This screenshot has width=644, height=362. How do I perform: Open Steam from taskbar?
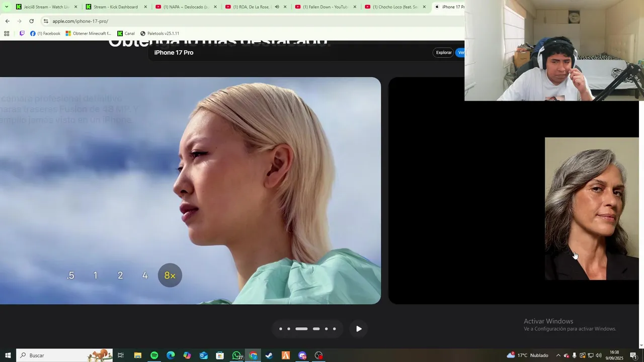click(x=269, y=355)
